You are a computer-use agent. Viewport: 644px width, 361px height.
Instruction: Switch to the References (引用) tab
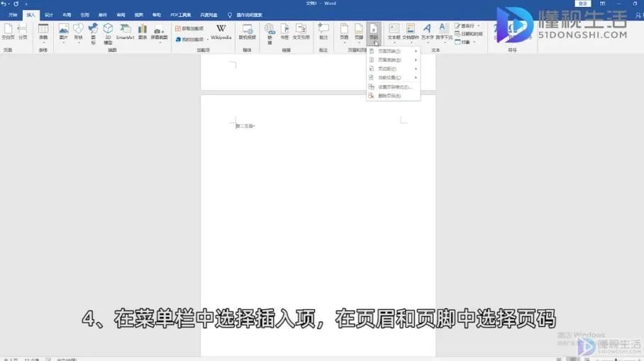click(84, 15)
